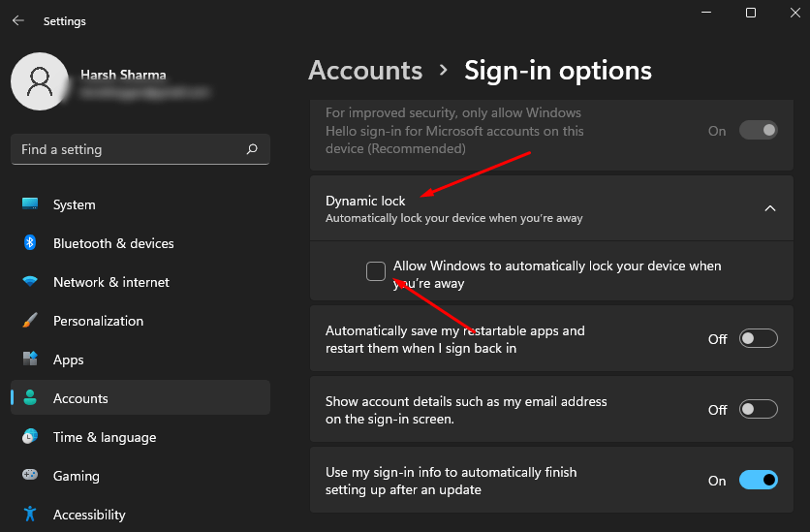The image size is (810, 532).
Task: Click the System monitor icon in sidebar
Action: click(x=30, y=204)
